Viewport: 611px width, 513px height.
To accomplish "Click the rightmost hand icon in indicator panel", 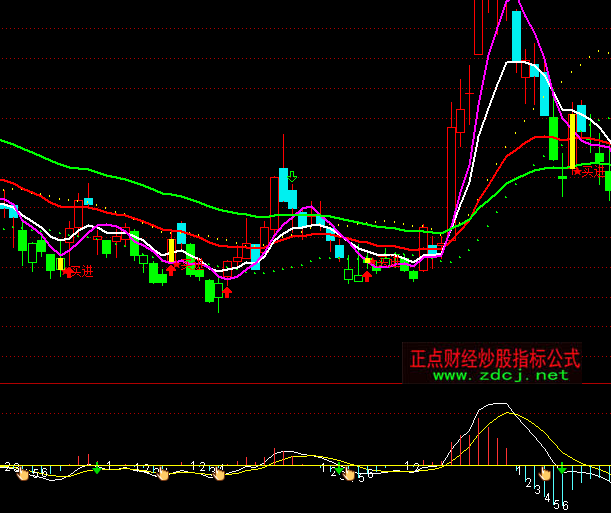I will coord(546,475).
